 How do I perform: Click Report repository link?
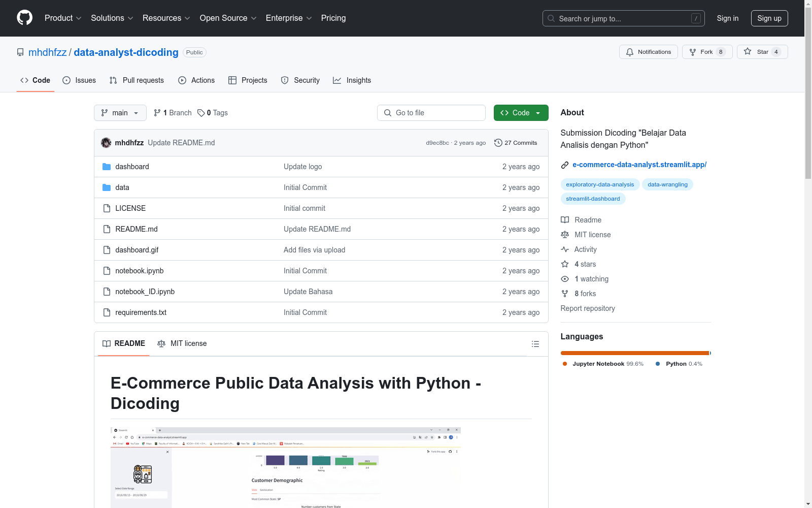(588, 308)
